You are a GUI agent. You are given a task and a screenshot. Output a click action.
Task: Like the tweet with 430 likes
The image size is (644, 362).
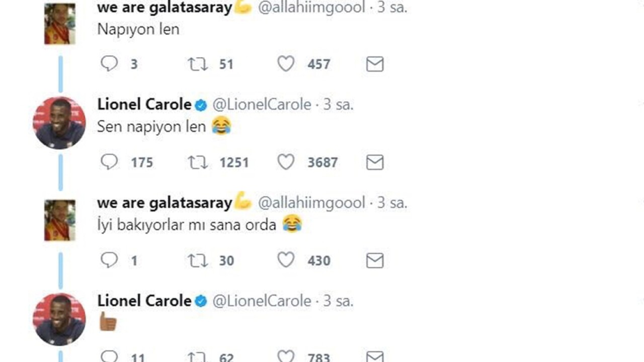[x=286, y=260]
